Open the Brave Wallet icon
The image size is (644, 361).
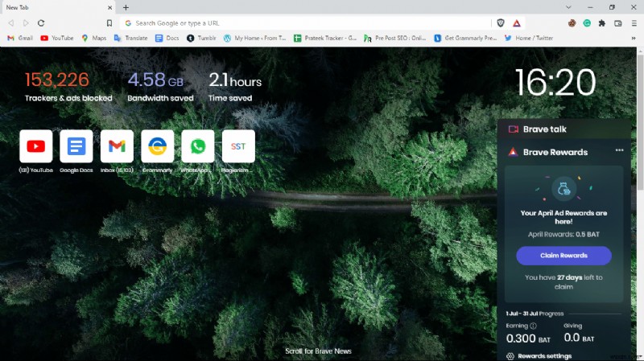pyautogui.click(x=617, y=23)
